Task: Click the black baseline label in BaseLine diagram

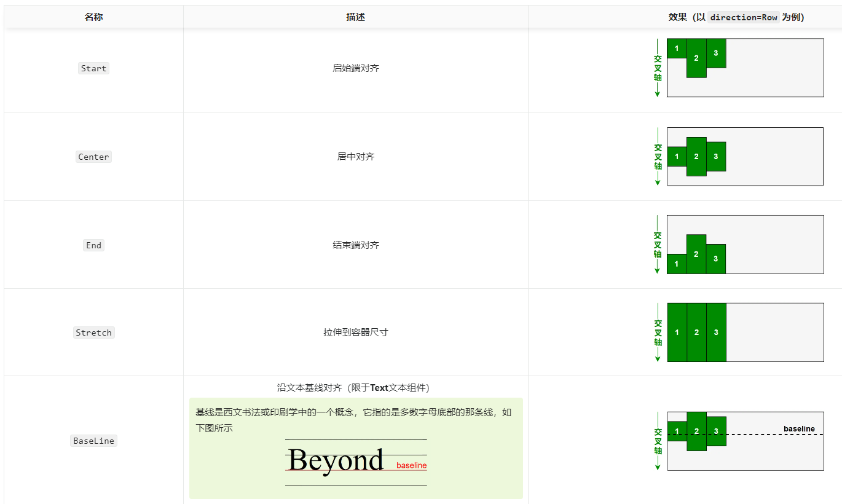Action: (799, 428)
